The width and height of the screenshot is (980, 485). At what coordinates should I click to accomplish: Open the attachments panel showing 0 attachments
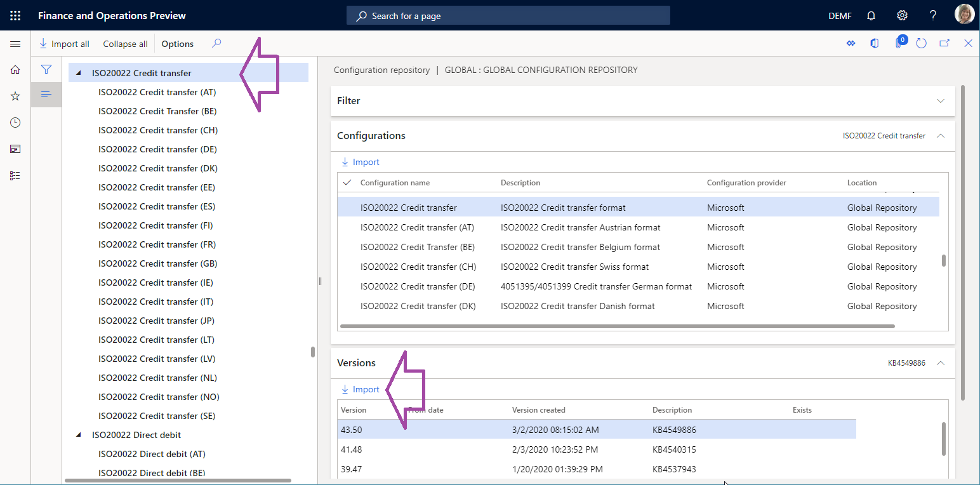click(898, 43)
